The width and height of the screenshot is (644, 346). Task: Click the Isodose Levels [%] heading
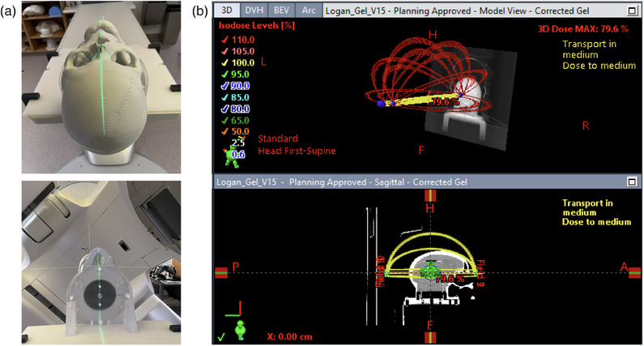point(257,25)
